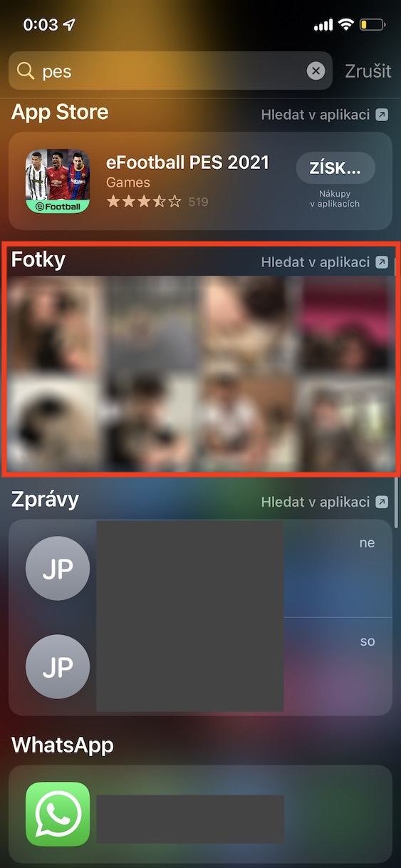Screen dimensions: 401x868
Task: Tap the first JP contact avatar
Action: point(58,568)
